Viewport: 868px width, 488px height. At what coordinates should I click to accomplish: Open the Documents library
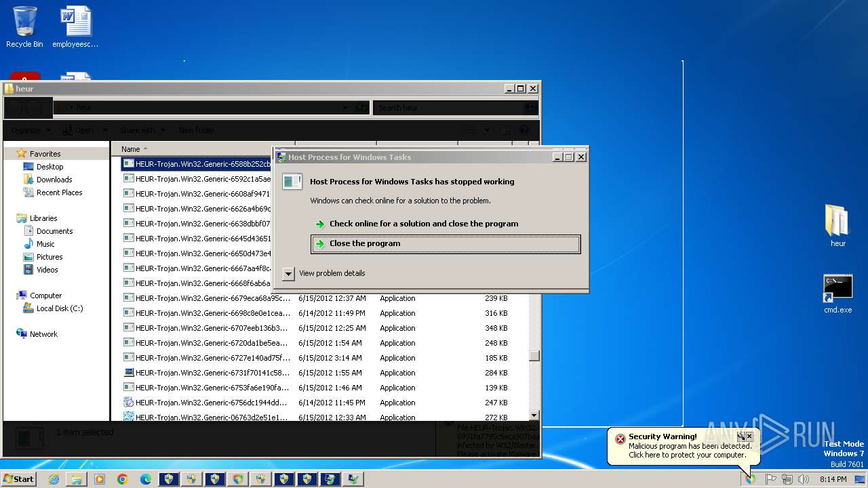pos(54,231)
